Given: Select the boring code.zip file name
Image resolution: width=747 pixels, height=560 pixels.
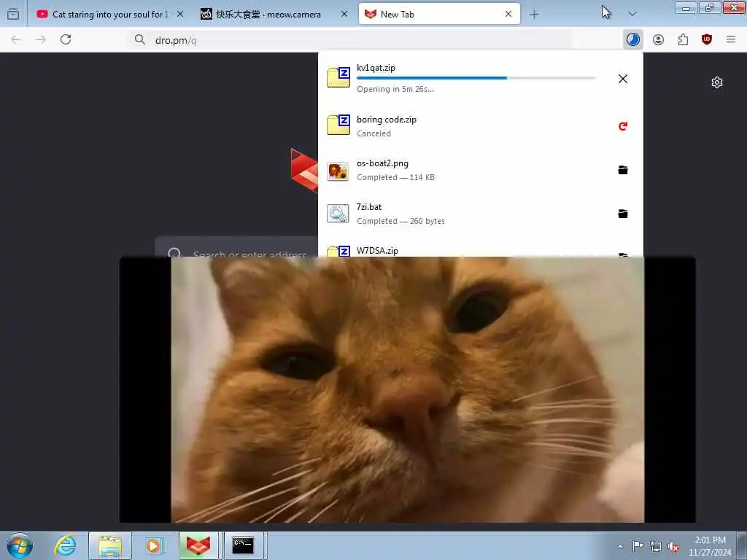Looking at the screenshot, I should (x=387, y=120).
